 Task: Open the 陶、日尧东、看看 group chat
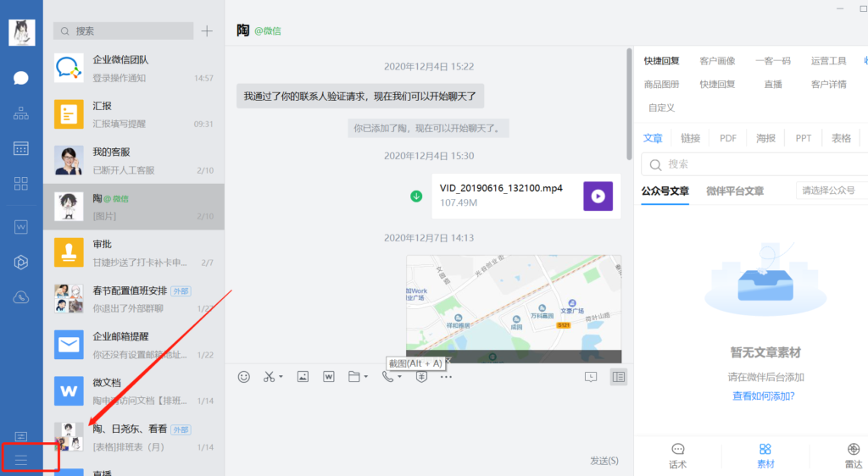tap(134, 437)
